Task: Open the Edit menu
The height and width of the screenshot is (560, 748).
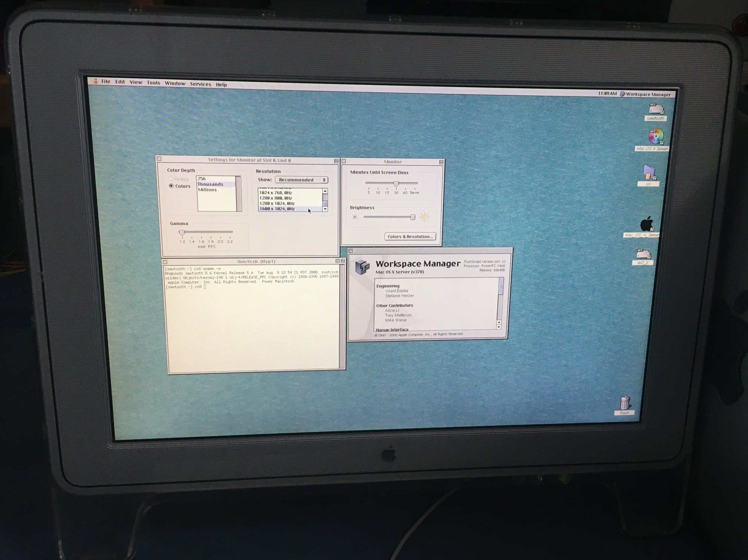Action: (x=120, y=82)
